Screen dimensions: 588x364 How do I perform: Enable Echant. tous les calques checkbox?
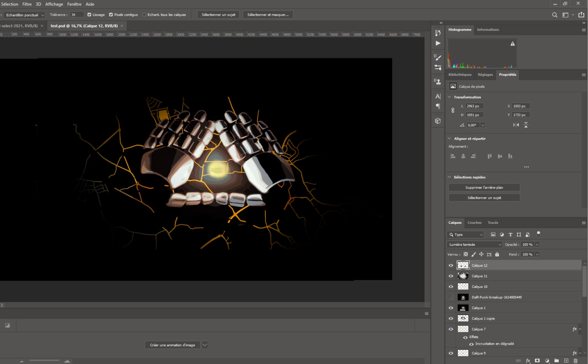(144, 15)
